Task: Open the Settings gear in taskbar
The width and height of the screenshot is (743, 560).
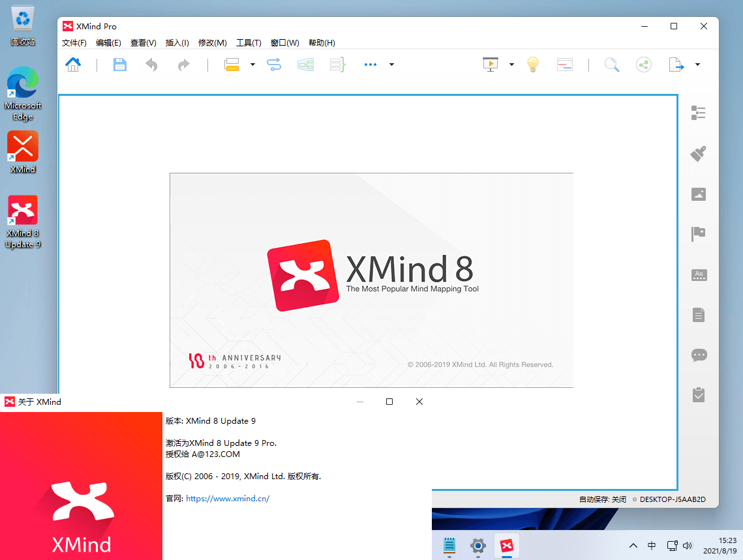Action: (x=478, y=545)
